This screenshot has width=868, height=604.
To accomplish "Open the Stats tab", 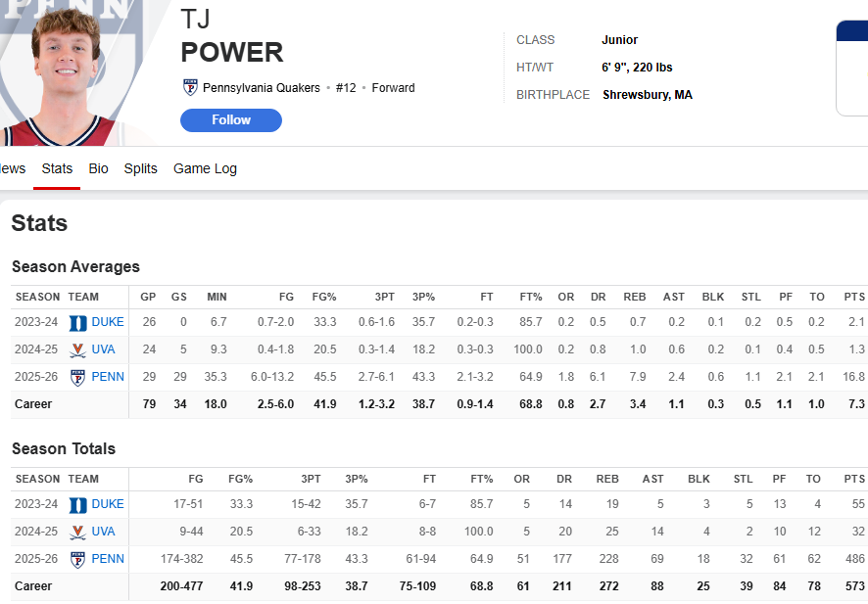I will pos(57,168).
